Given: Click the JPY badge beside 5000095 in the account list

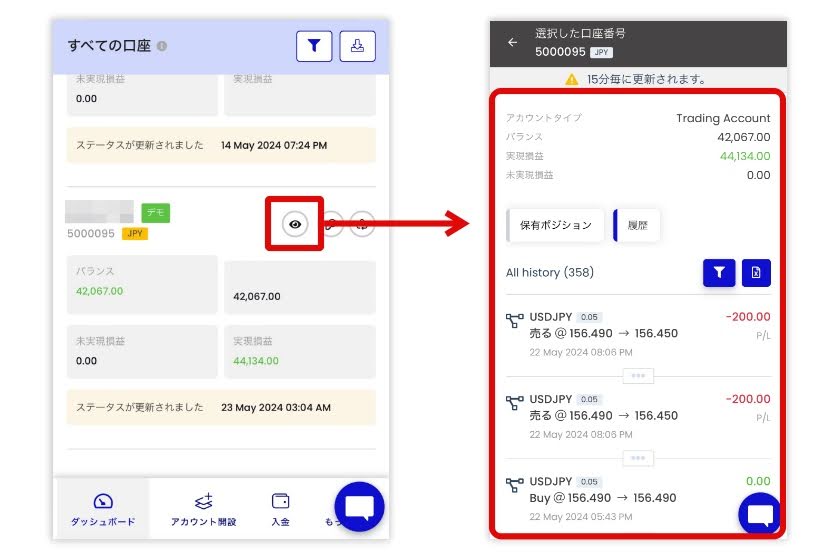Looking at the screenshot, I should coord(135,234).
